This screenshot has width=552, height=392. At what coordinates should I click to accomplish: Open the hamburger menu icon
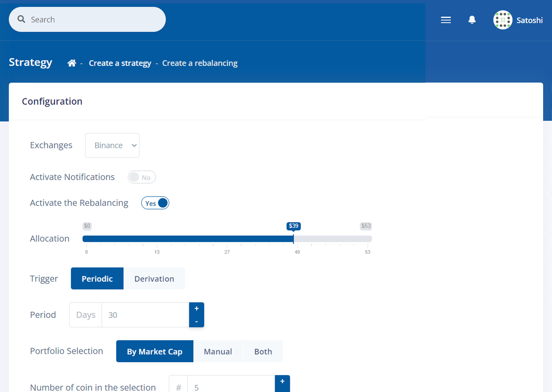tap(446, 20)
